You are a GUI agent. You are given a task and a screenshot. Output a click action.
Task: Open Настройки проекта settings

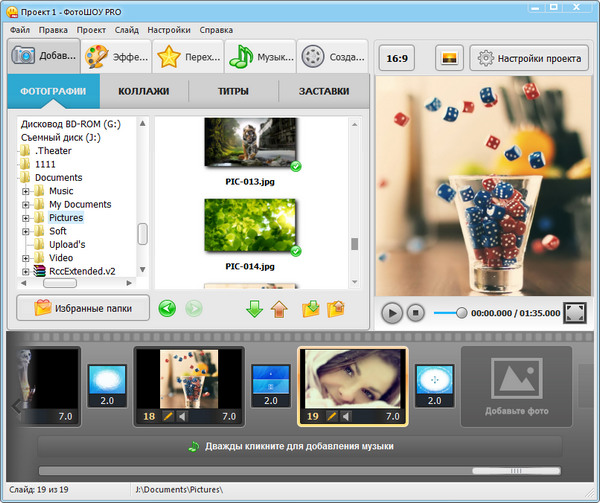(x=528, y=58)
